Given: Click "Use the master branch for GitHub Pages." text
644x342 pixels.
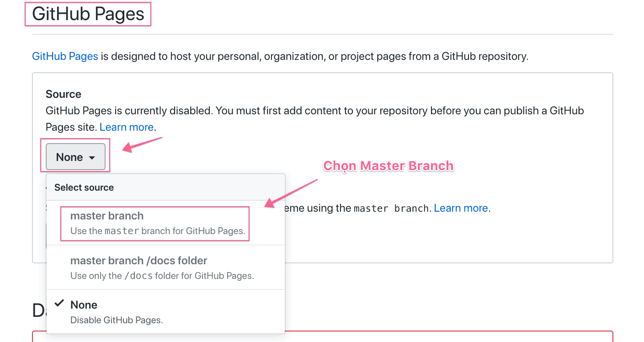Looking at the screenshot, I should [x=158, y=231].
